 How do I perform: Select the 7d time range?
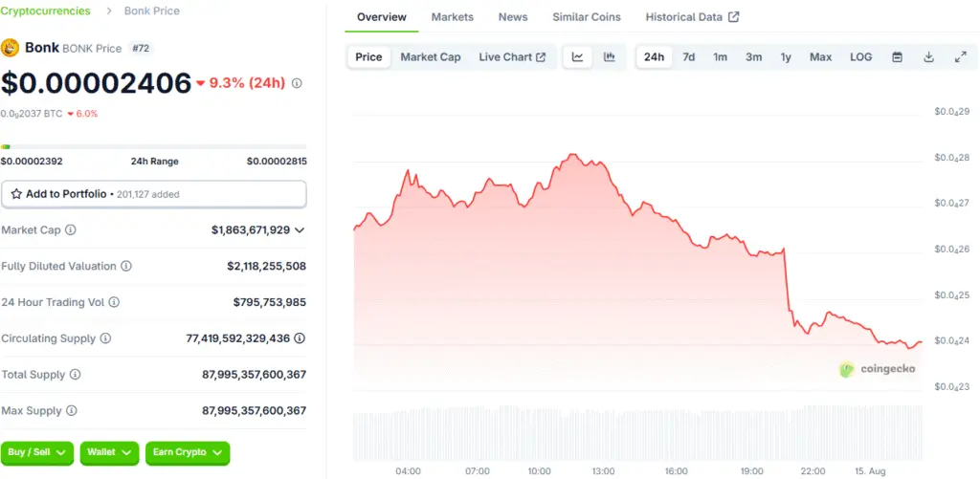[688, 56]
